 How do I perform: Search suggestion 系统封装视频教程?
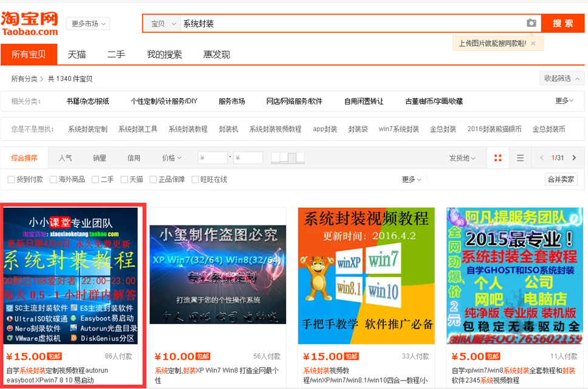(275, 129)
